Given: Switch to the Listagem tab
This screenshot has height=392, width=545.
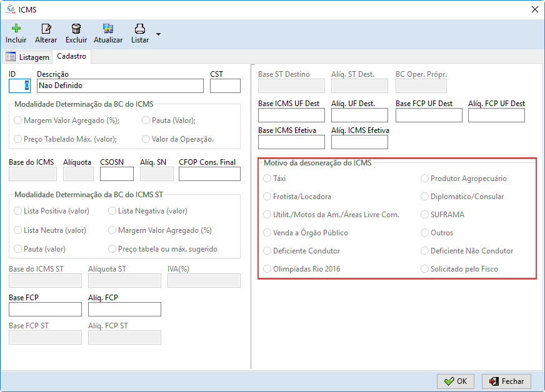Looking at the screenshot, I should point(27,57).
